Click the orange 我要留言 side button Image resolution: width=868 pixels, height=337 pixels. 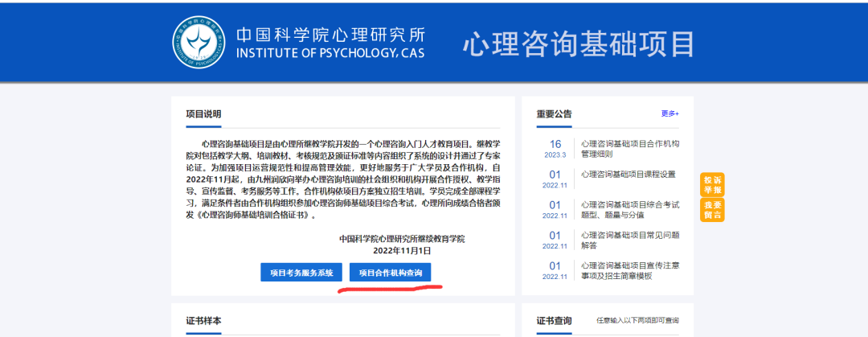tap(712, 210)
